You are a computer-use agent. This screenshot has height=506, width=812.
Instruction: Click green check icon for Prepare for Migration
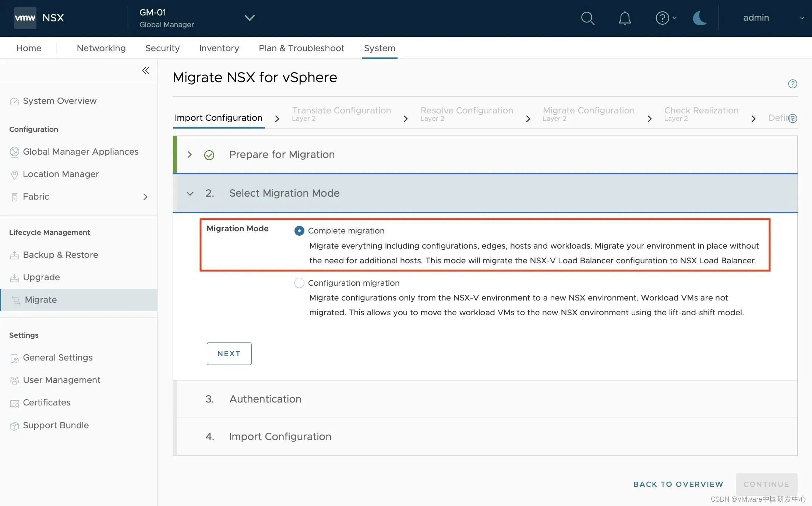(209, 155)
